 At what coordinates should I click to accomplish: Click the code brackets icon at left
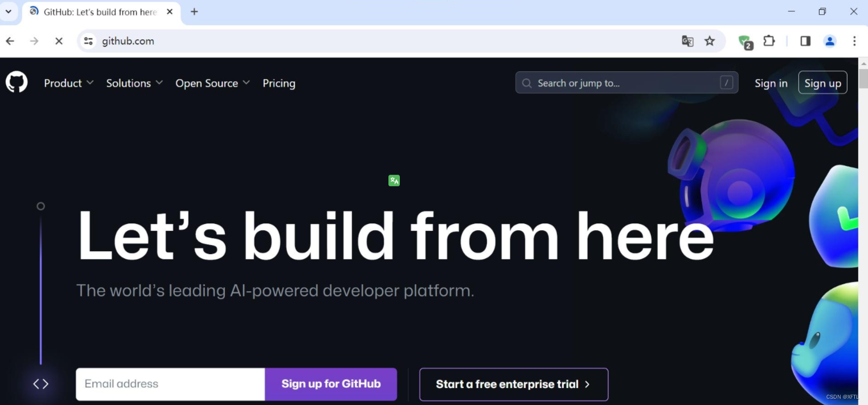[41, 384]
